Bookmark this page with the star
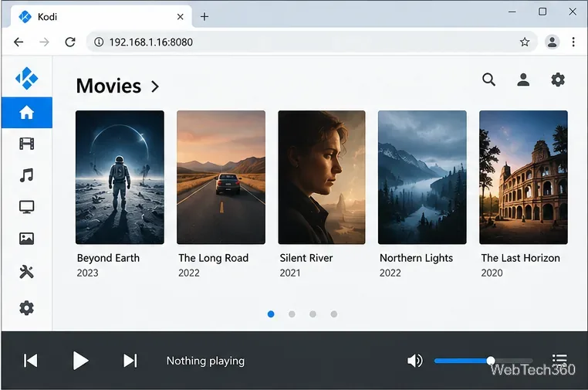Image resolution: width=588 pixels, height=390 pixels. 525,42
